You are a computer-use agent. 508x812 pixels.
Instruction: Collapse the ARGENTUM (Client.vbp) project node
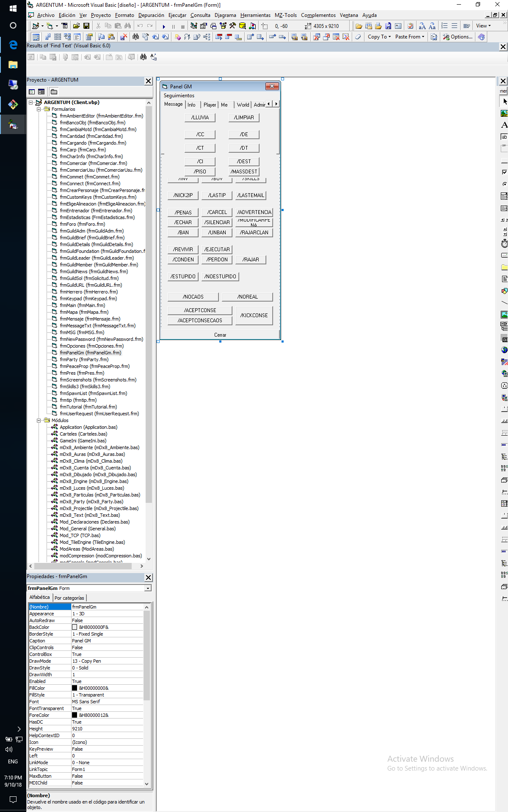(30, 102)
